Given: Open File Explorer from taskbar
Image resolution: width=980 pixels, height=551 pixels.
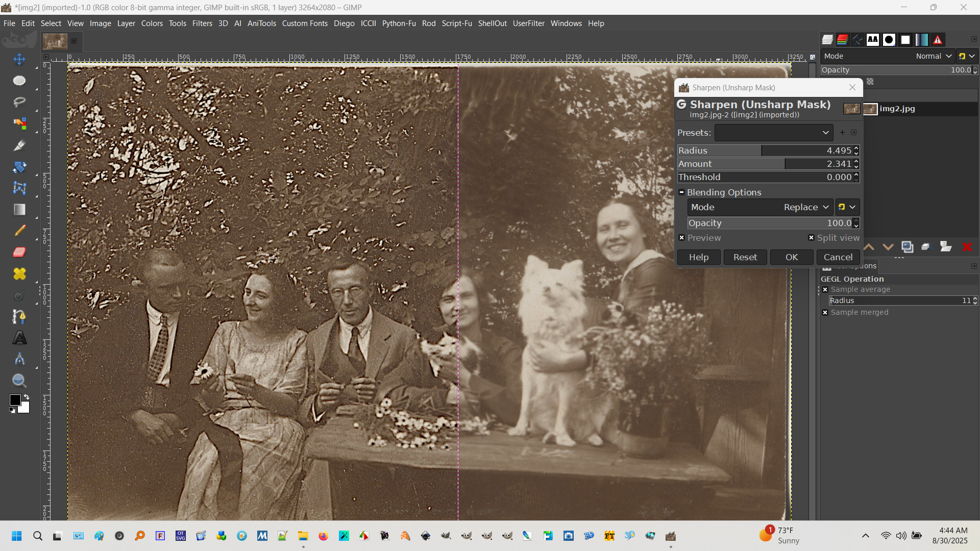Looking at the screenshot, I should pyautogui.click(x=303, y=536).
